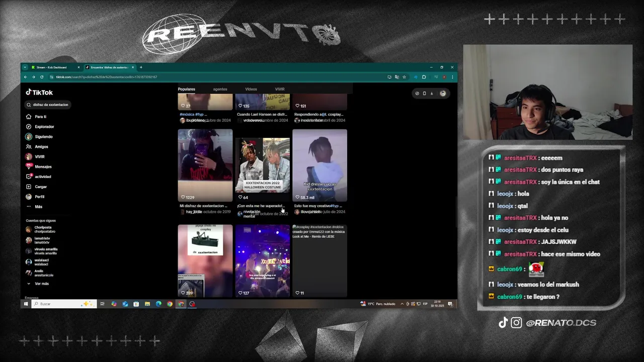Open Kid dresses up as xxxtentacion video

pos(320,165)
